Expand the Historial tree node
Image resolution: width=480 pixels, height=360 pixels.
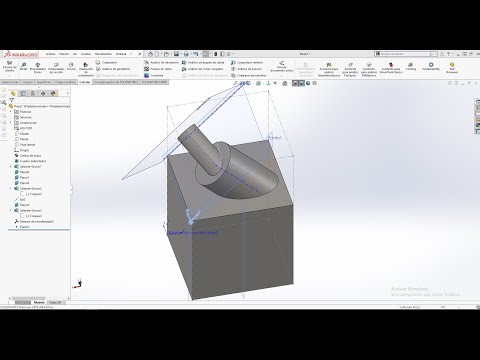pyautogui.click(x=11, y=112)
